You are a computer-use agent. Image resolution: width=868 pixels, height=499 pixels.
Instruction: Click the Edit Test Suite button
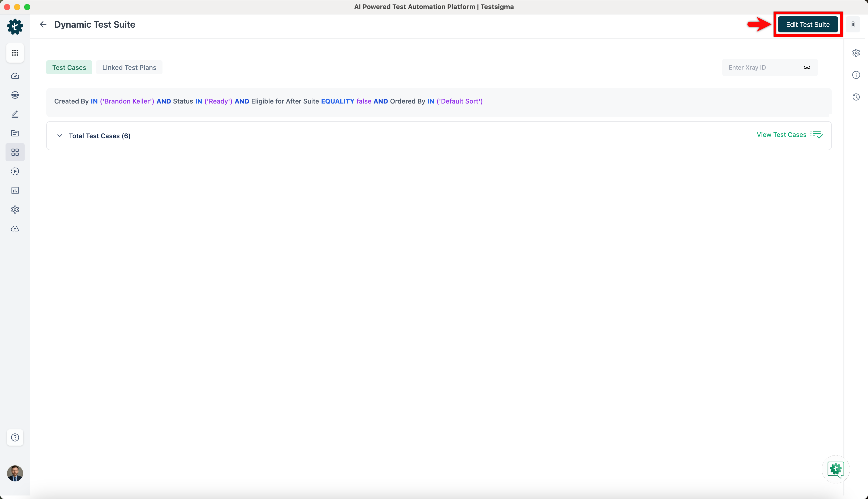coord(808,24)
